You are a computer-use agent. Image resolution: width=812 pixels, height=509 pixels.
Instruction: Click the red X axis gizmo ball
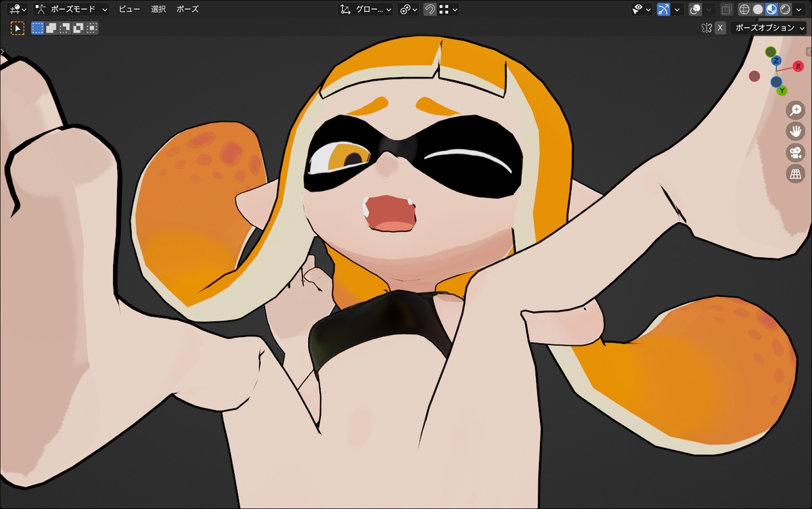coord(798,66)
